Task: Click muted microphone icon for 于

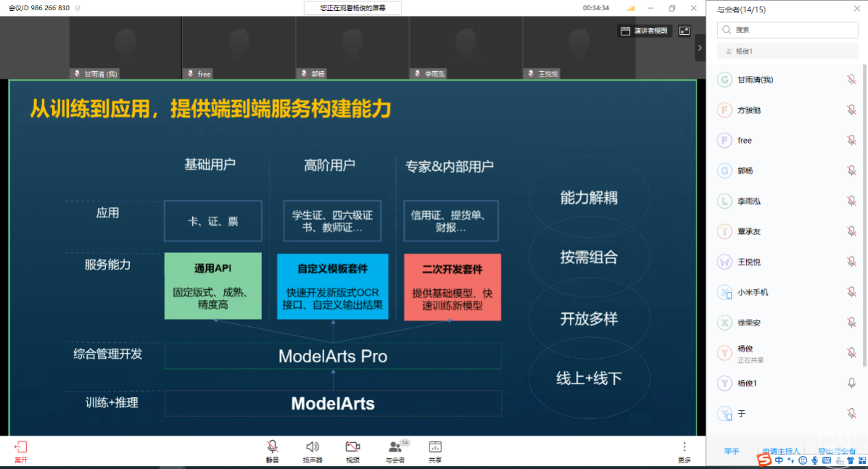Action: (852, 413)
